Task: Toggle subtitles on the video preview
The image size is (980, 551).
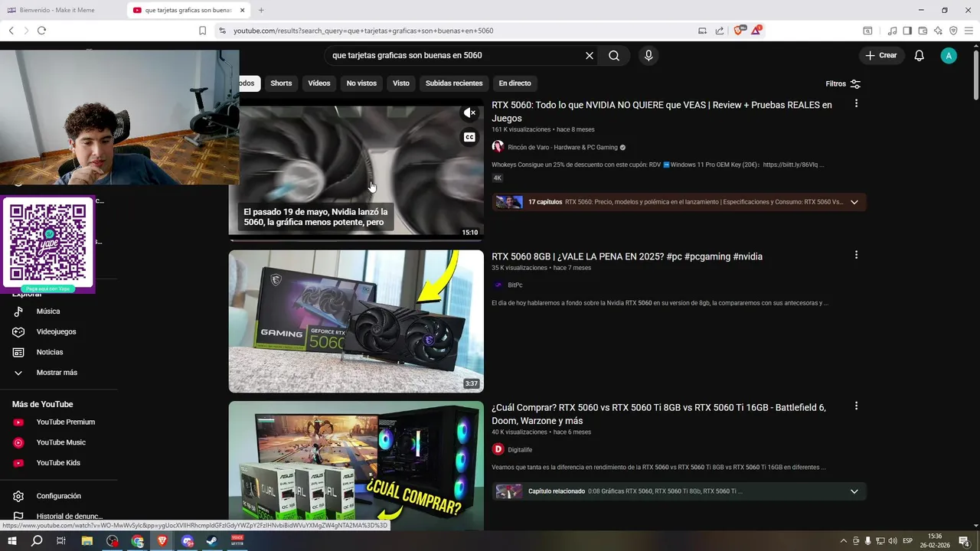Action: tap(469, 138)
